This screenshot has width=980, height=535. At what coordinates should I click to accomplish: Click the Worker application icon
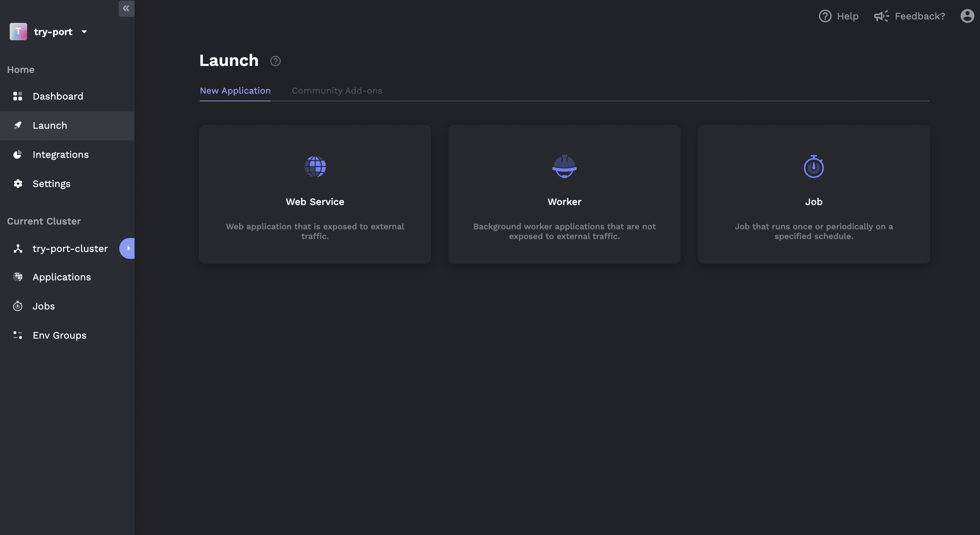564,166
